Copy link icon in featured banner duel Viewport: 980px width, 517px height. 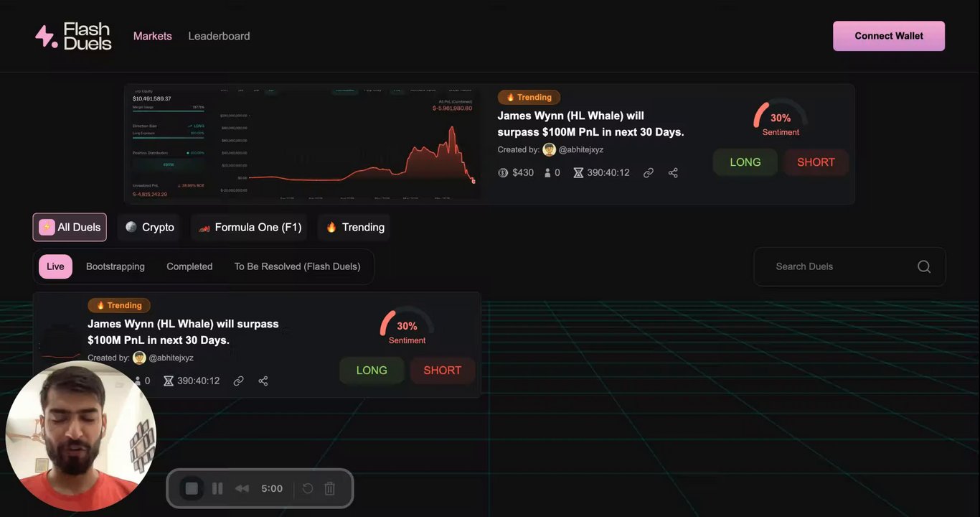point(649,173)
